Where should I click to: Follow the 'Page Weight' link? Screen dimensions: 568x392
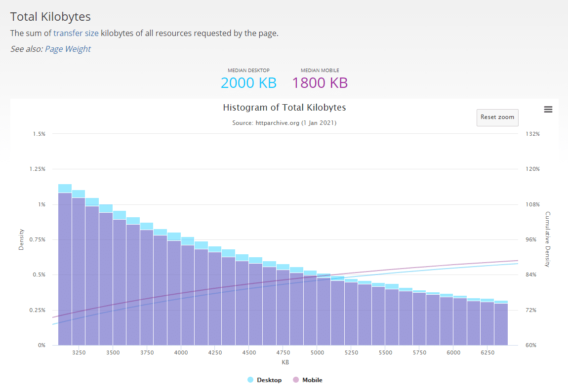point(68,49)
